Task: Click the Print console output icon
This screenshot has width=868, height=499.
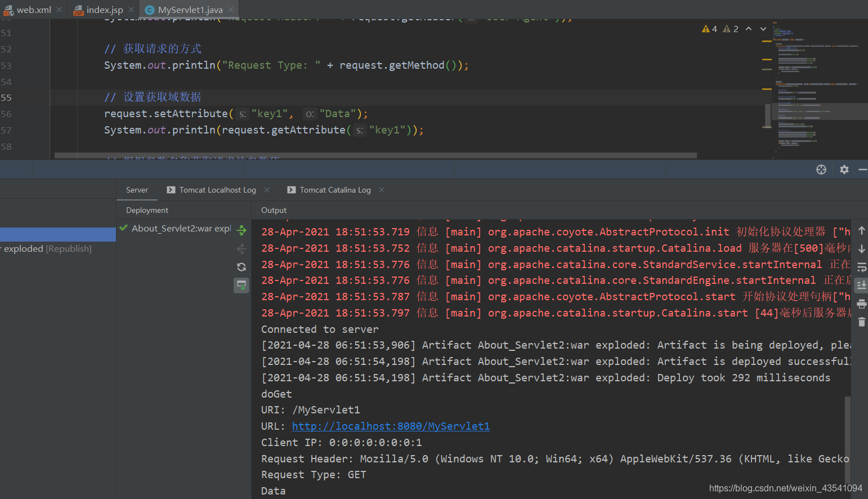Action: 862,304
